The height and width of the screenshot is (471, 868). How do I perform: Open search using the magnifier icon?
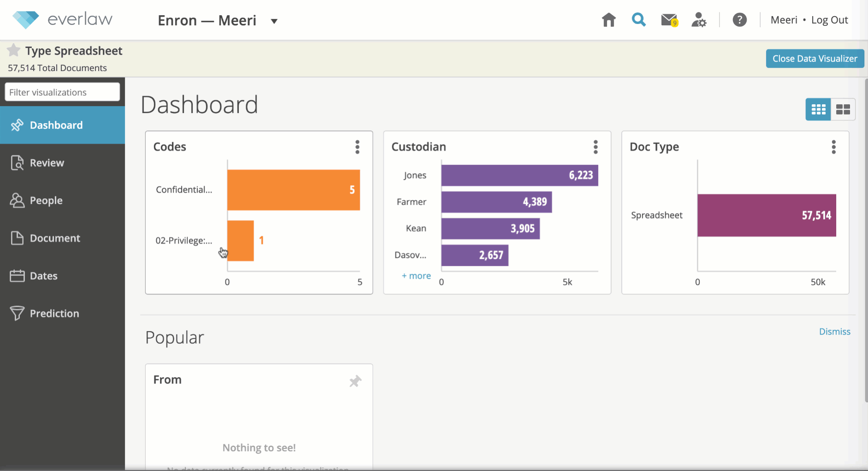tap(638, 19)
